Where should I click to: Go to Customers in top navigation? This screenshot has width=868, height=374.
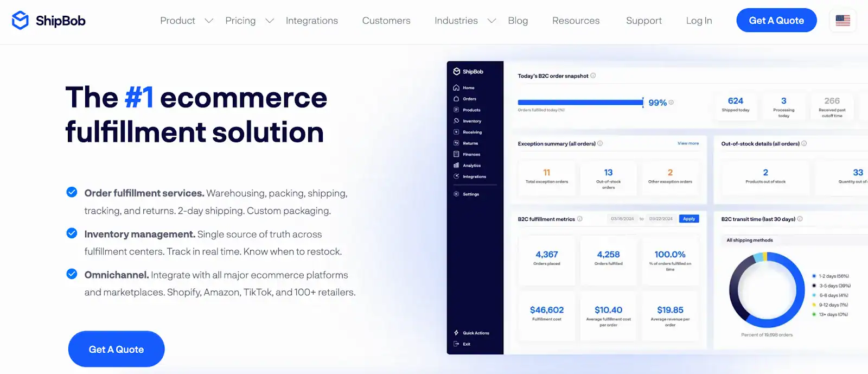(386, 21)
